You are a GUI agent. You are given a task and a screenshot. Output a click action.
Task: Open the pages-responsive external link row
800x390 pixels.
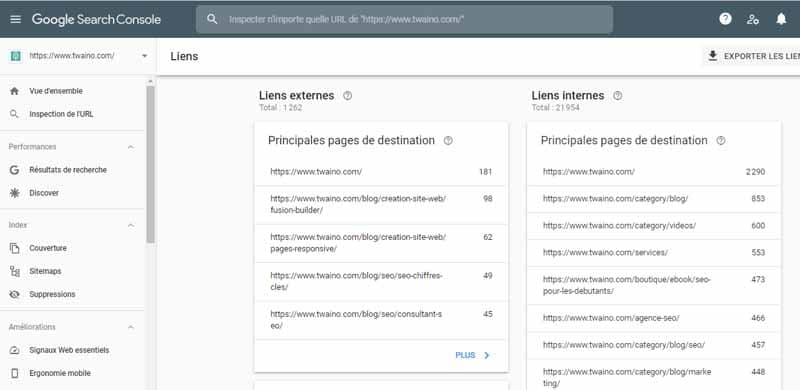pos(381,243)
